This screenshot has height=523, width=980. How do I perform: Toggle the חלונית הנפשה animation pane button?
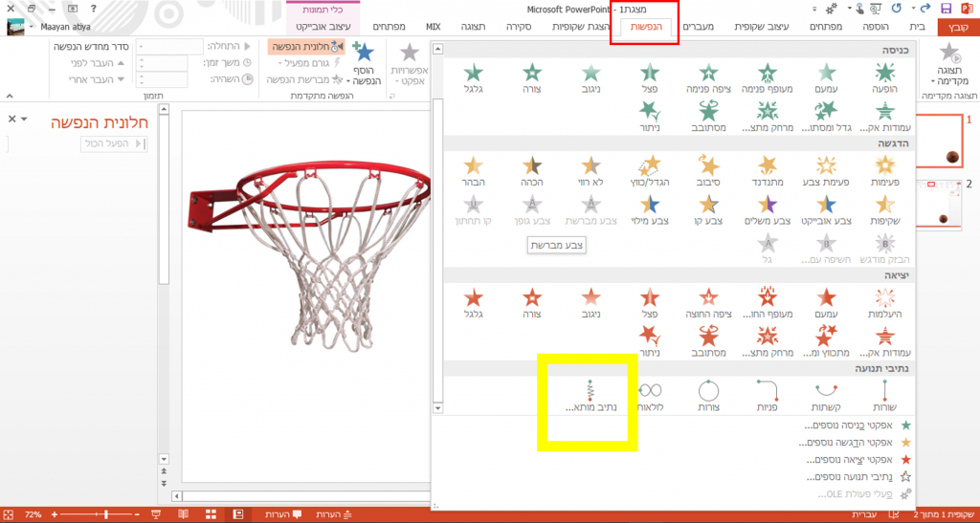click(x=307, y=47)
